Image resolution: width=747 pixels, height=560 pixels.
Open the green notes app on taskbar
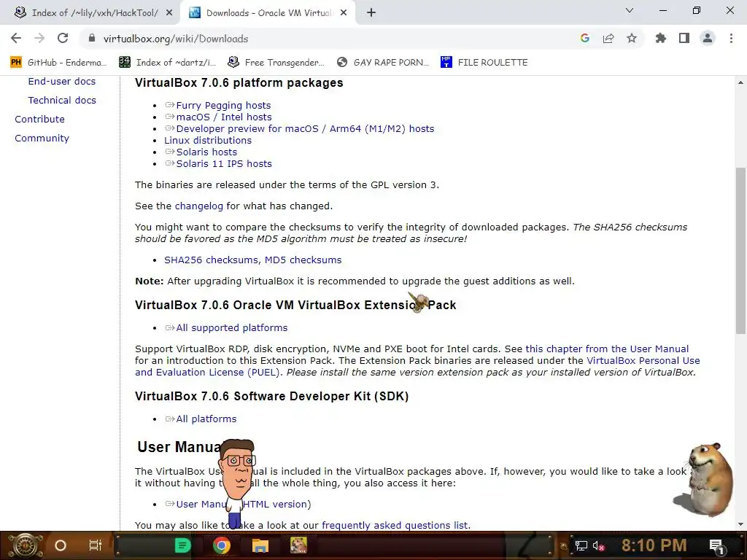coord(182,545)
